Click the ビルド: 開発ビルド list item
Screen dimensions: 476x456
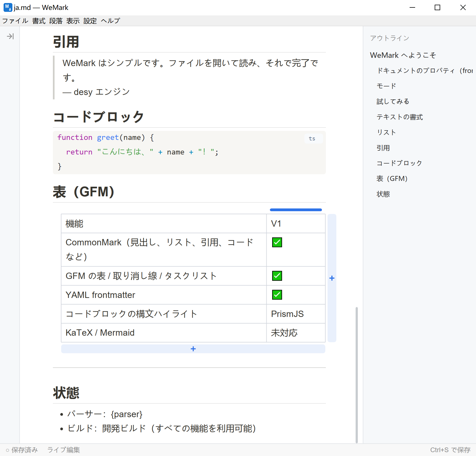point(162,428)
